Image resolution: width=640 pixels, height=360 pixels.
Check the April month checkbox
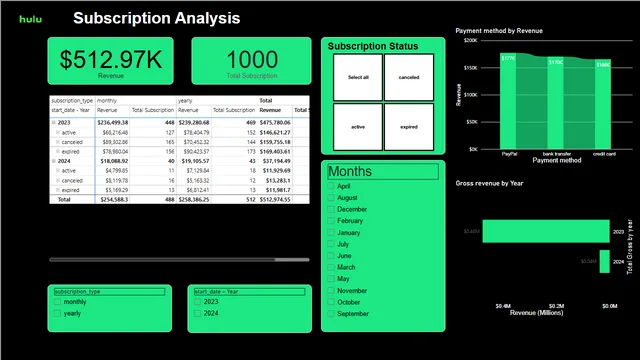pyautogui.click(x=331, y=186)
